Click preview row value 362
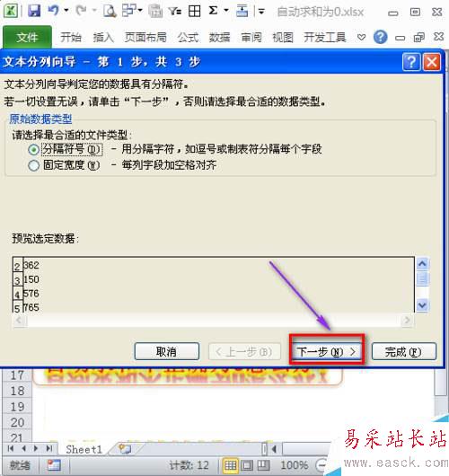 [31, 265]
